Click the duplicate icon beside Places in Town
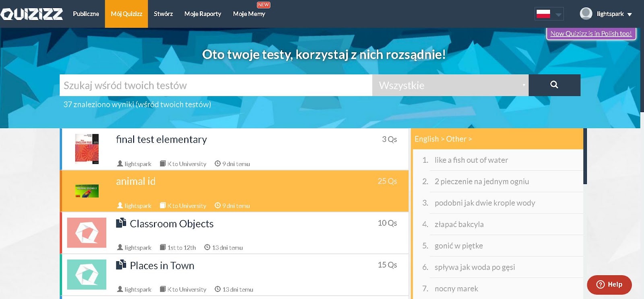Viewport: 644px width, 299px height. point(121,265)
